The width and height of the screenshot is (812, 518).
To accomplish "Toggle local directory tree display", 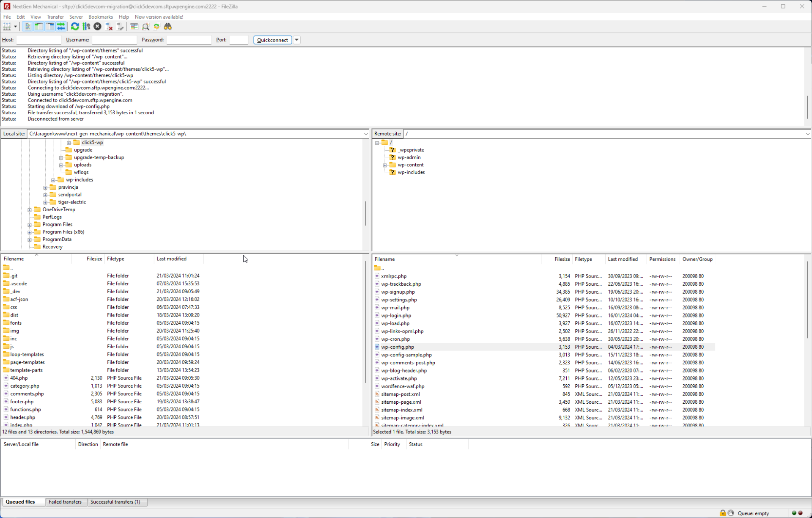I will click(x=38, y=27).
